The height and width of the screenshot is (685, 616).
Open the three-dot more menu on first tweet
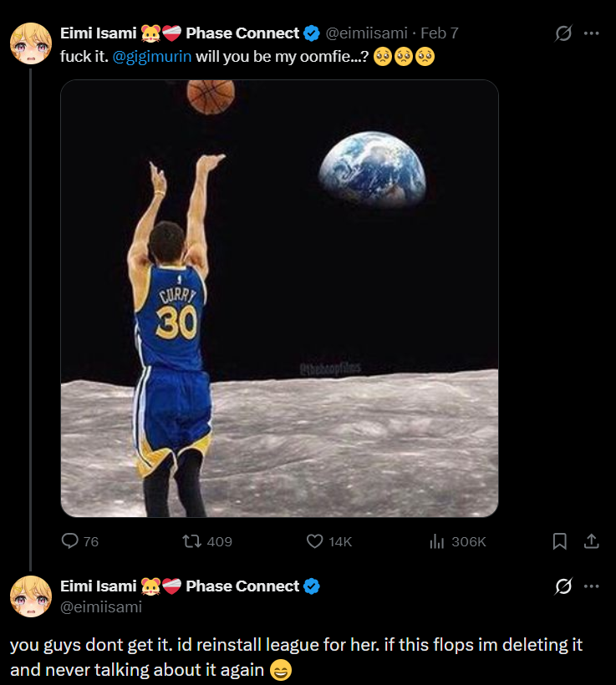592,33
